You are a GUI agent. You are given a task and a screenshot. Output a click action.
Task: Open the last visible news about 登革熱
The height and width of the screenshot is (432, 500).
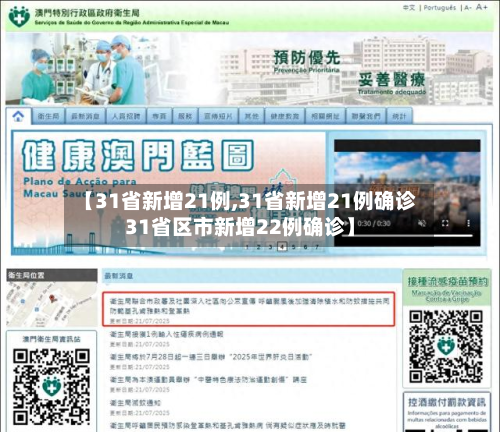click(x=227, y=426)
